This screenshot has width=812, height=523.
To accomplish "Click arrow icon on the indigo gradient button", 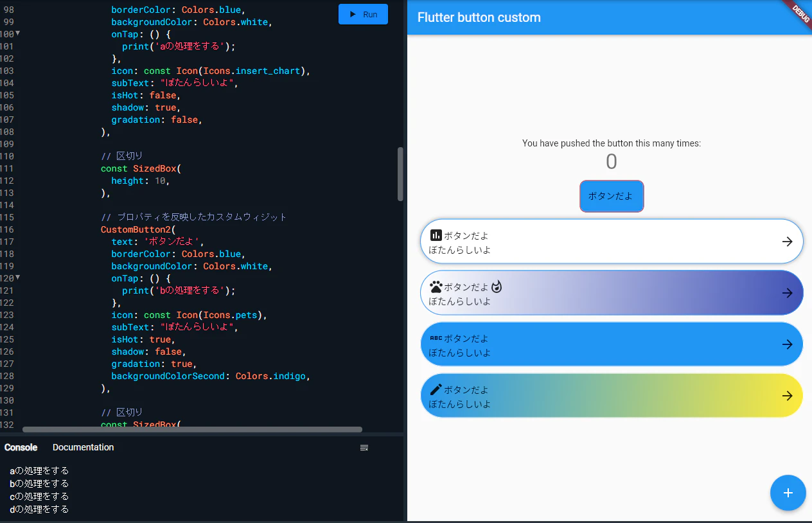I will click(787, 293).
